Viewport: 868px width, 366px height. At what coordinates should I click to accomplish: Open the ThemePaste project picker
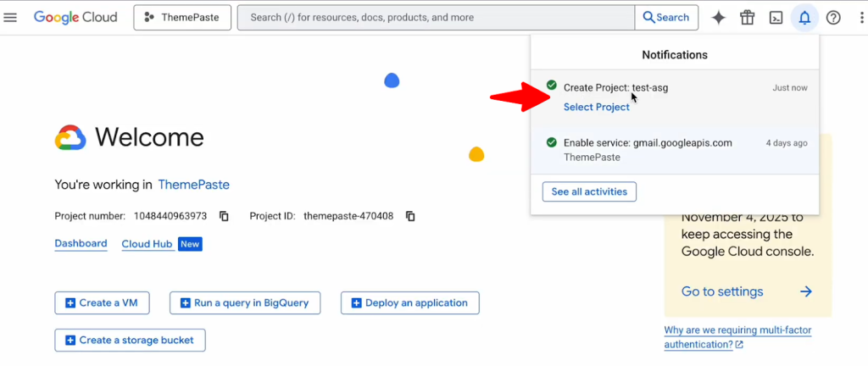tap(182, 18)
